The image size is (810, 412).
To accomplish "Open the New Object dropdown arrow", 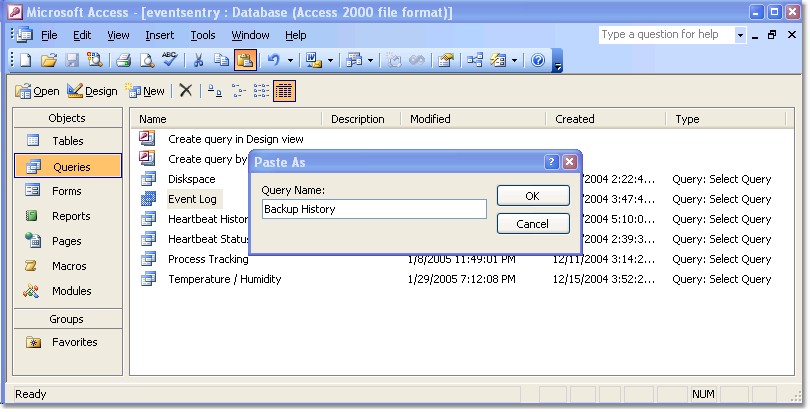I will tap(514, 60).
